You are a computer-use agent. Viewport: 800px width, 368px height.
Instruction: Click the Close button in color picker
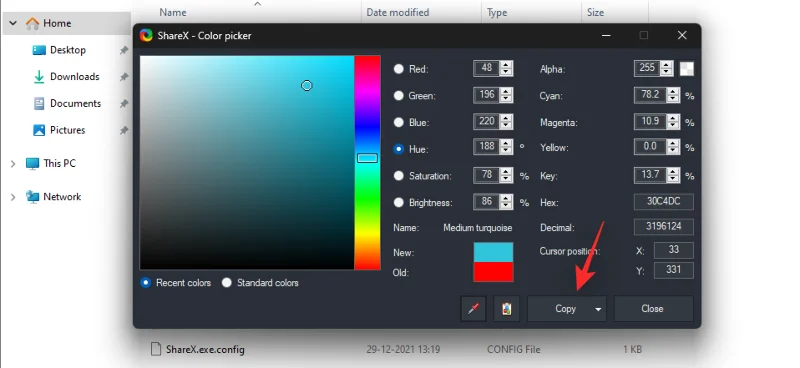(x=654, y=309)
